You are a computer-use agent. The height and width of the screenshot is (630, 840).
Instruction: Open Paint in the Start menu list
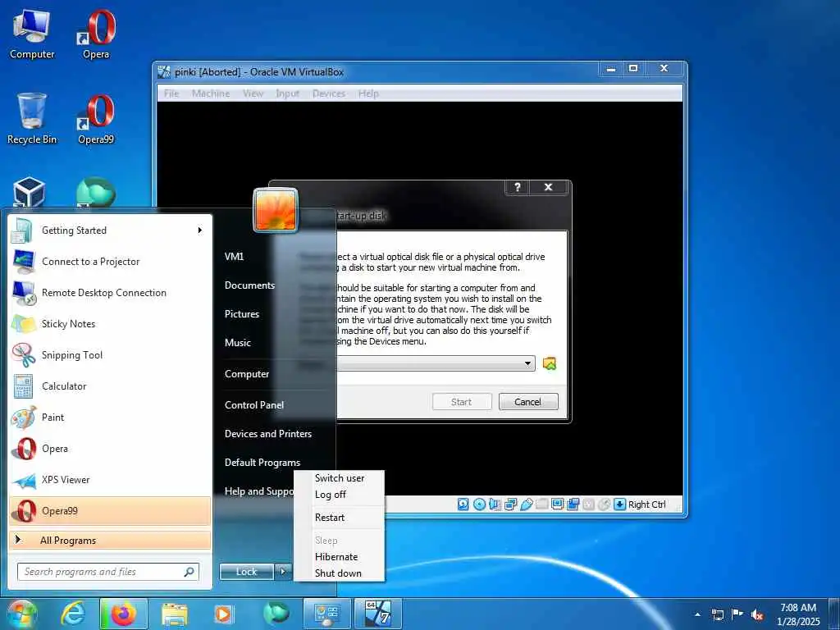(111, 418)
